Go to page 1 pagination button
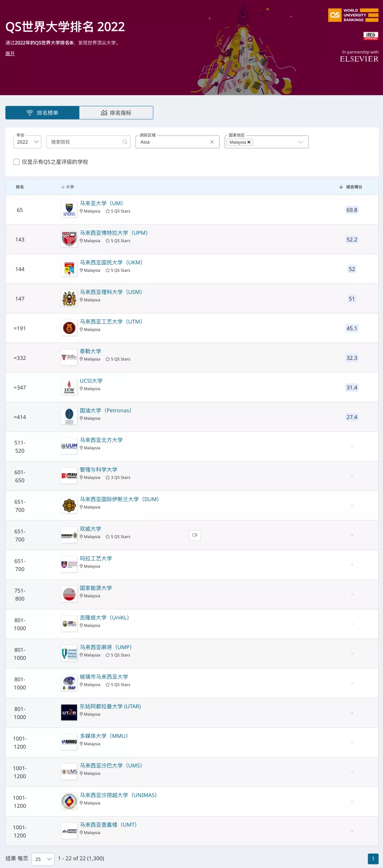 [x=373, y=859]
